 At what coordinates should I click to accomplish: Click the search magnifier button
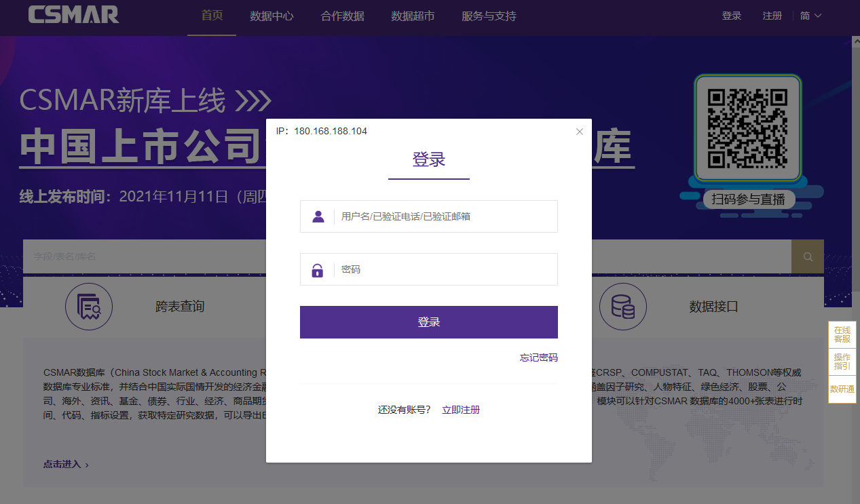tap(807, 256)
